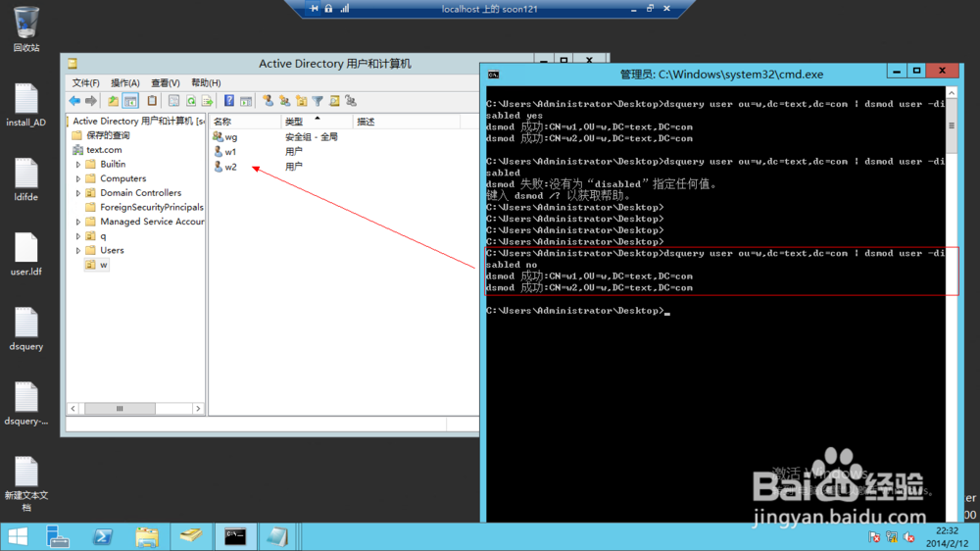Expand the Builtin container
Viewport: 980px width, 551px height.
78,165
